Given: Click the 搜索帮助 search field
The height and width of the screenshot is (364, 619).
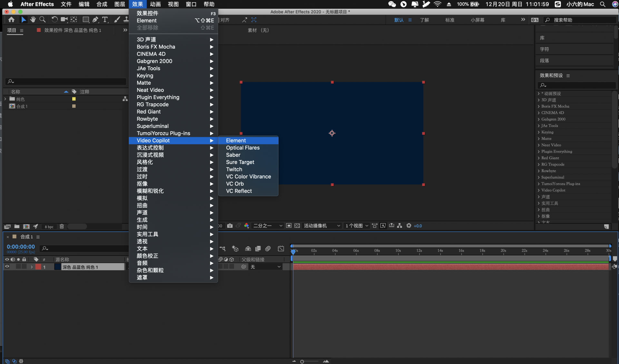Looking at the screenshot, I should click(580, 20).
